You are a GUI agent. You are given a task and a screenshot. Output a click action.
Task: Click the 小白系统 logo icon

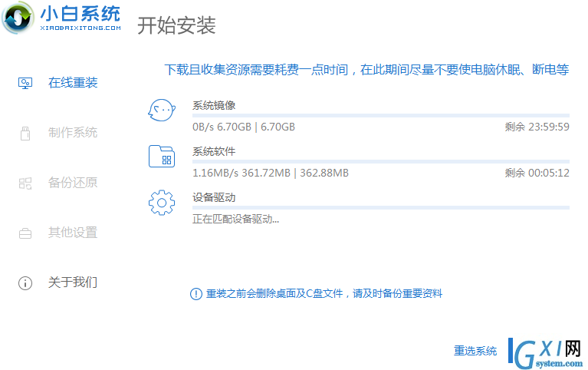click(x=18, y=18)
